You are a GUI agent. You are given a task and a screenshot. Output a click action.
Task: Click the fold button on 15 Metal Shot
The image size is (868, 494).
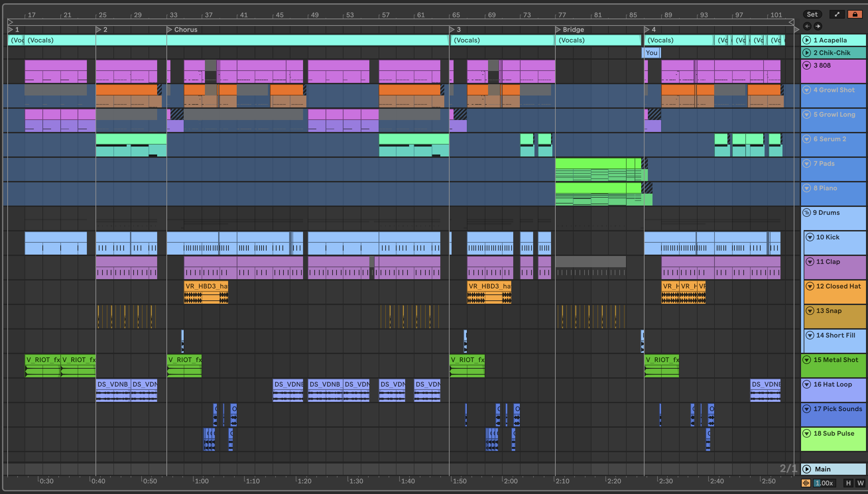coord(807,360)
